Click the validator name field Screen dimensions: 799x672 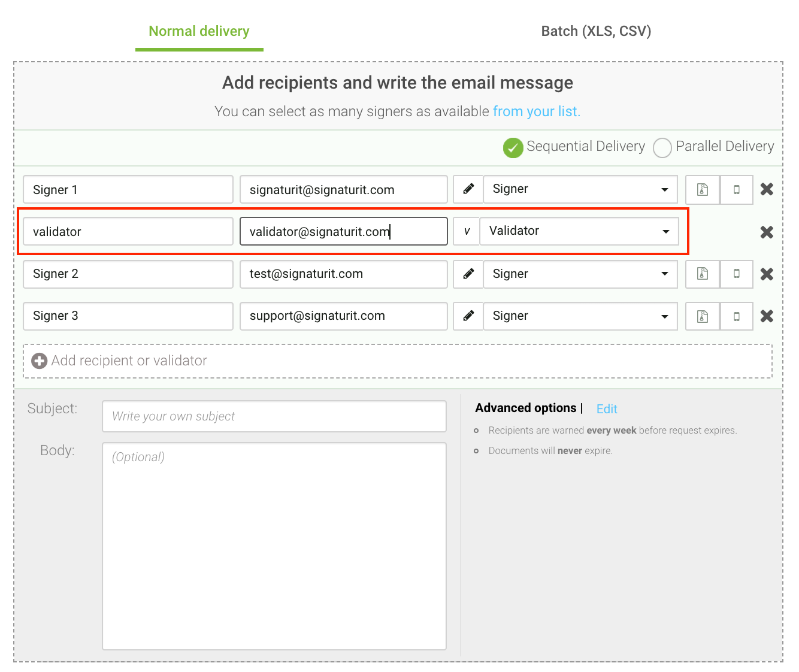coord(128,231)
